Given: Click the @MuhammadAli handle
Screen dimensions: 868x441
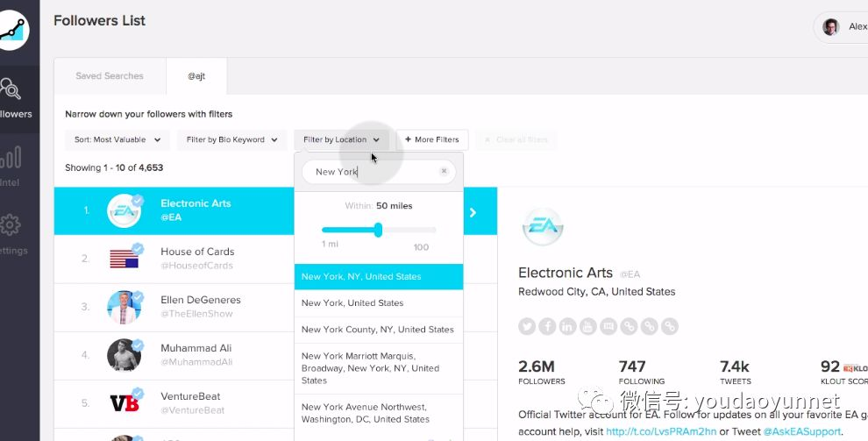Looking at the screenshot, I should tap(196, 362).
